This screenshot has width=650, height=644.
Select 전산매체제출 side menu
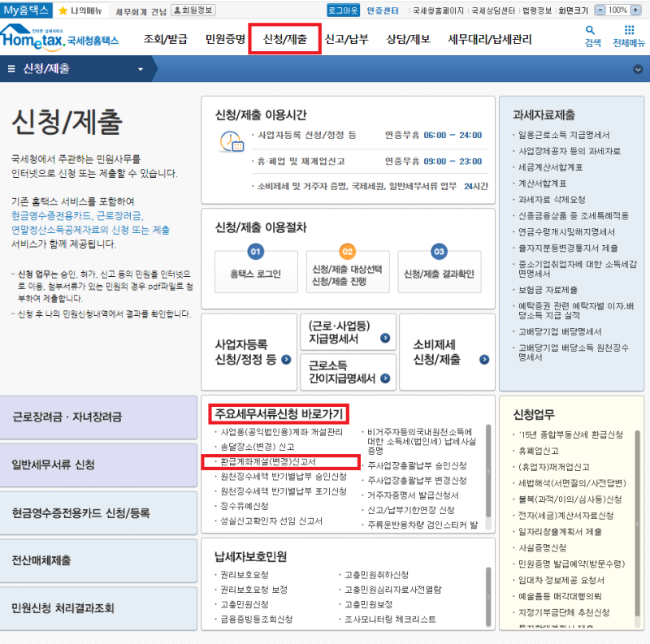98,560
